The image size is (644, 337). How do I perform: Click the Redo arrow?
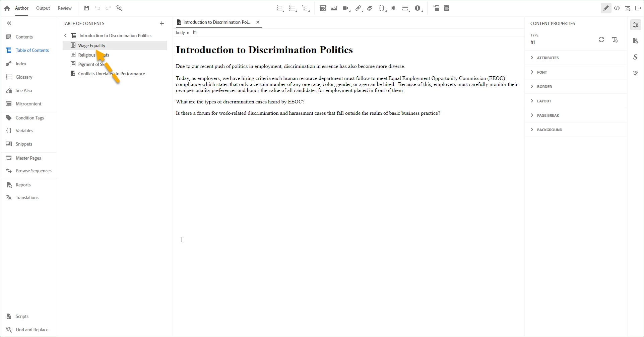(x=108, y=8)
